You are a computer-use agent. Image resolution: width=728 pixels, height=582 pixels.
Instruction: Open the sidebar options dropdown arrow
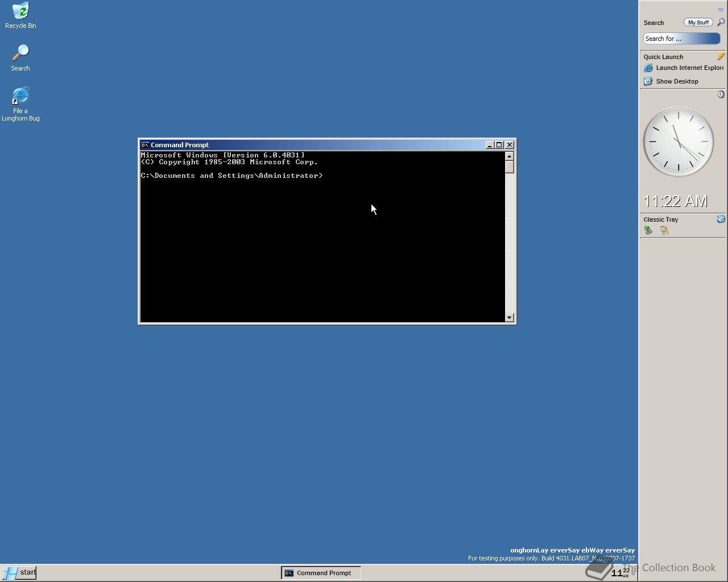(x=721, y=10)
